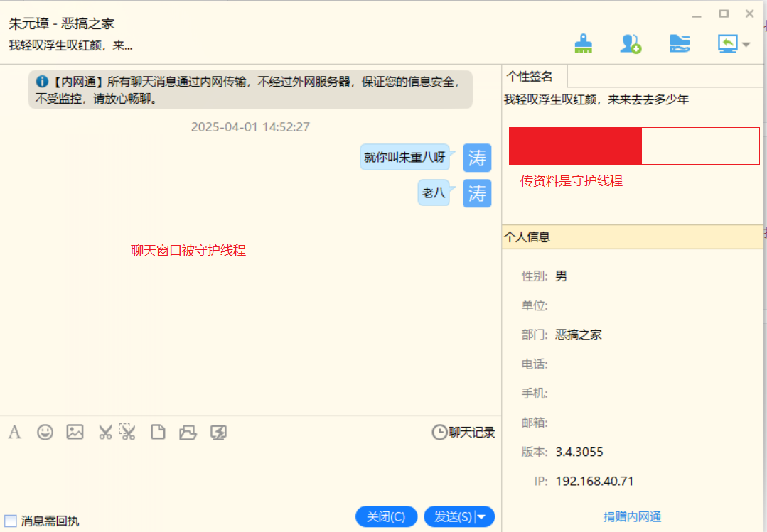The height and width of the screenshot is (532, 767).
Task: Select the dashed-box scissors capture tool
Action: 128,431
